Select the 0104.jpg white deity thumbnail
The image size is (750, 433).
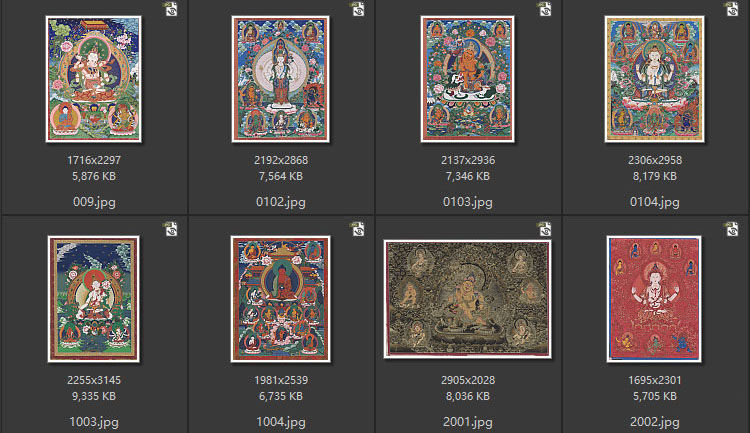click(x=655, y=79)
